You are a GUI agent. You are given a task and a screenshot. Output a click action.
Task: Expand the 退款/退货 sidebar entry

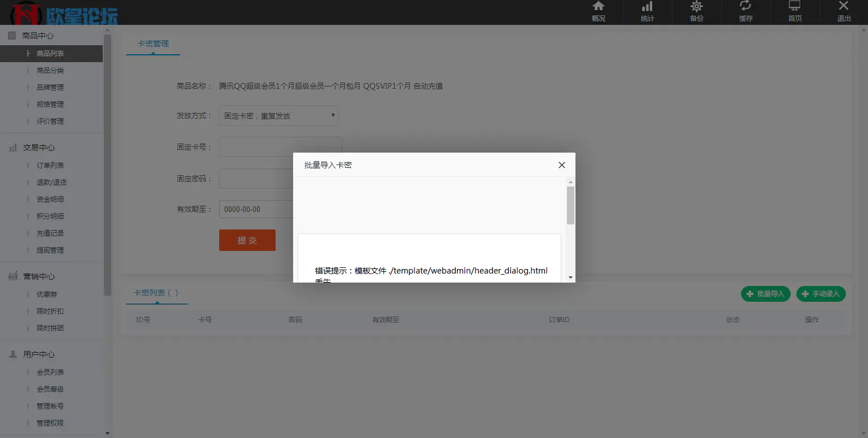coord(51,182)
